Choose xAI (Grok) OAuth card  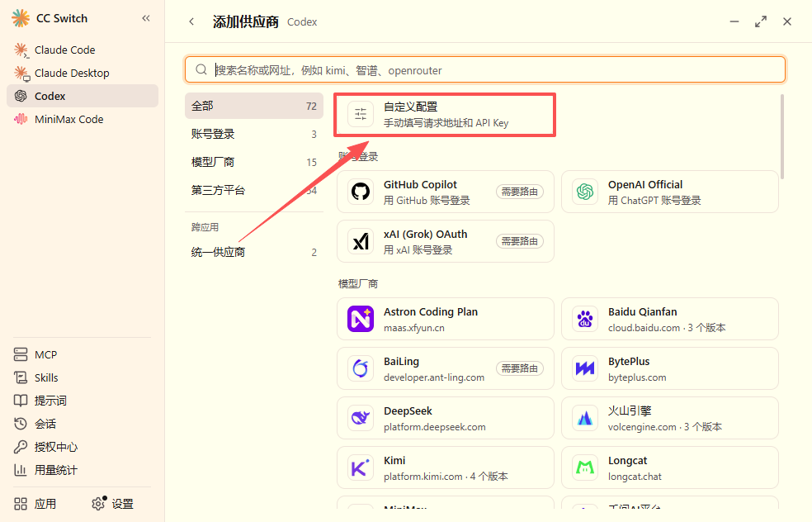(x=446, y=241)
